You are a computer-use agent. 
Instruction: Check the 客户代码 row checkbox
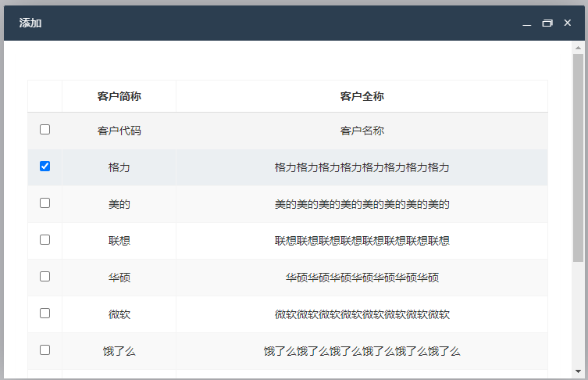[45, 130]
